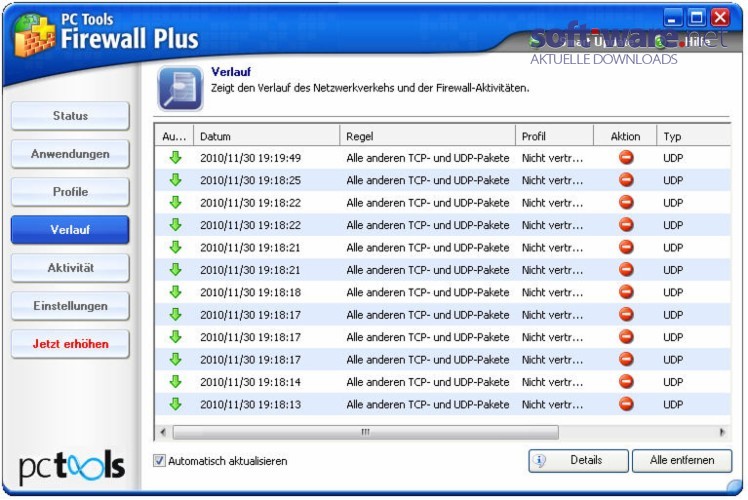Select the red blocked symbol in 19:18:18 row
Image resolution: width=748 pixels, height=500 pixels.
(x=626, y=292)
